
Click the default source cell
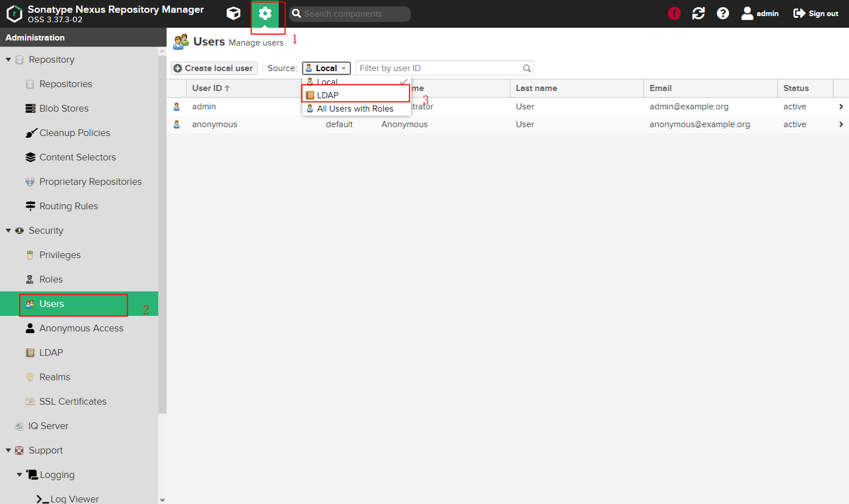click(339, 124)
